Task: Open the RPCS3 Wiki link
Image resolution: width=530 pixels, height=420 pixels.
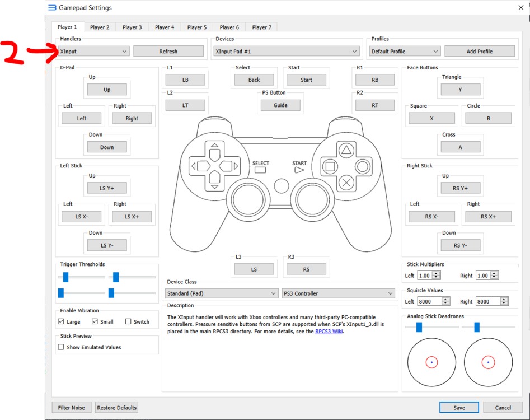Action: (329, 332)
